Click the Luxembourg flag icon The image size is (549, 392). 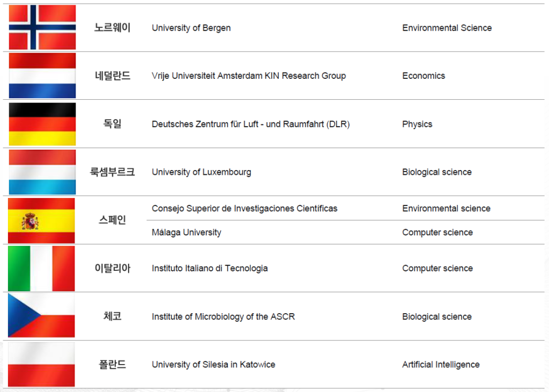click(x=42, y=172)
